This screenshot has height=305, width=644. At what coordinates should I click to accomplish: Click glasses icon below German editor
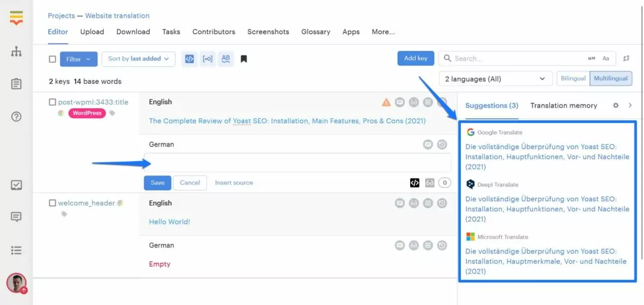pyautogui.click(x=430, y=183)
